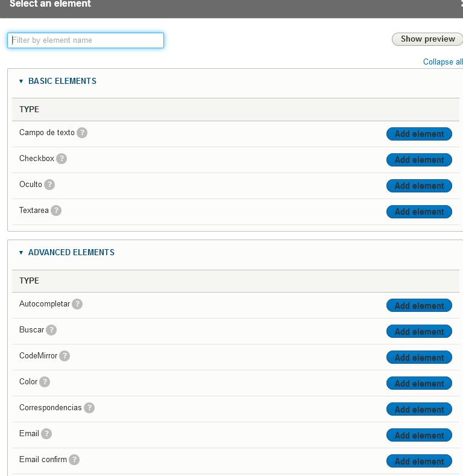Add the Oculto element
The width and height of the screenshot is (463, 476).
tap(419, 186)
